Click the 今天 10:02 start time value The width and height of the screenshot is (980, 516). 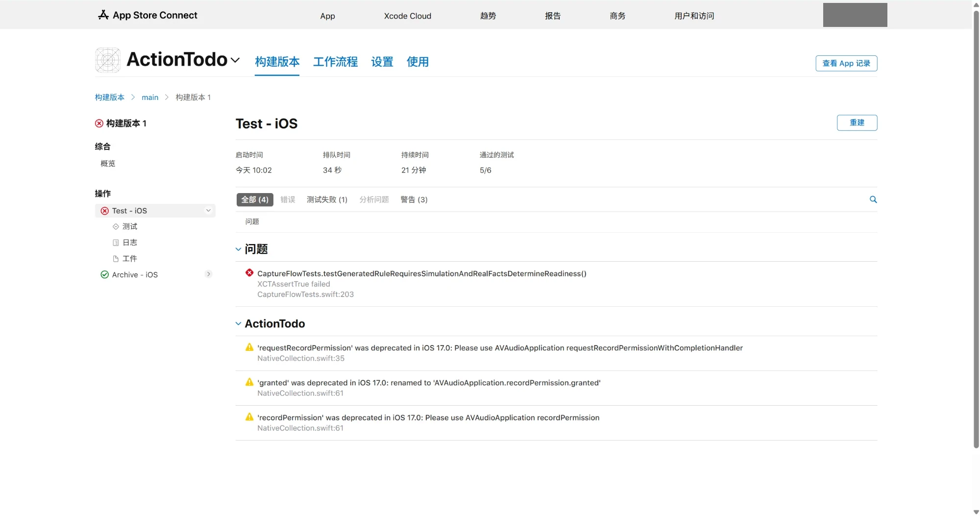coord(253,170)
